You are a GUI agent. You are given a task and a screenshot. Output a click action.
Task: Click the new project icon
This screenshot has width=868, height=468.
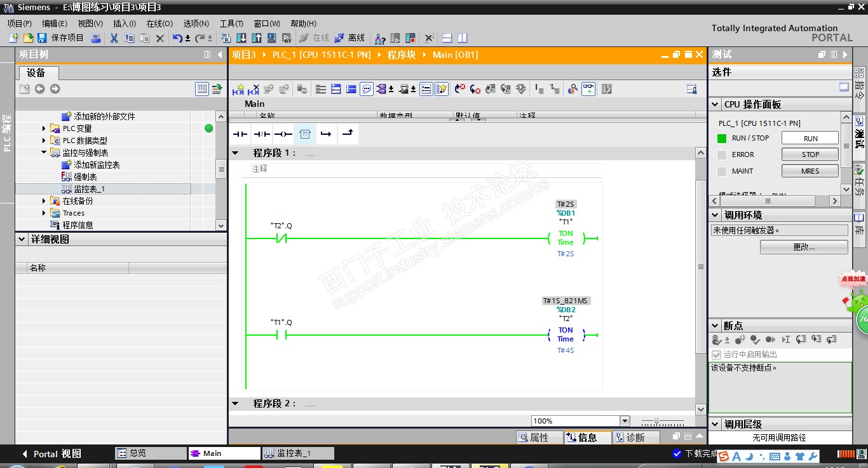pyautogui.click(x=13, y=38)
